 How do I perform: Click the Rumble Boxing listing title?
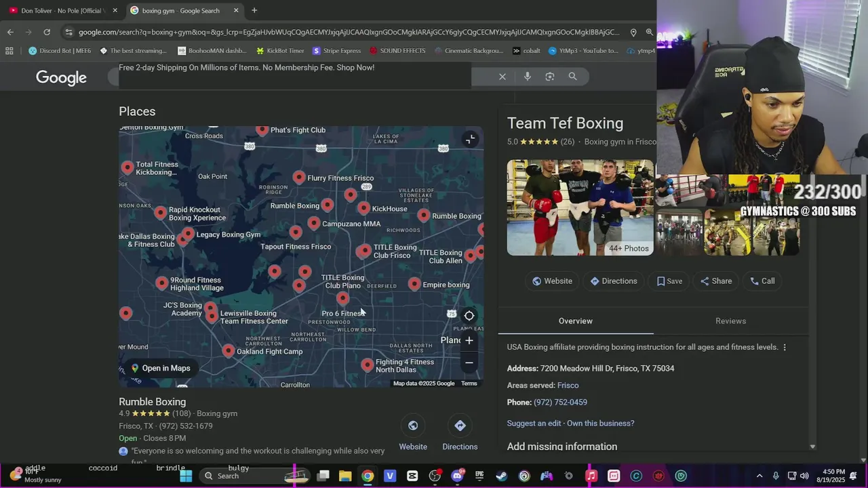pos(152,402)
